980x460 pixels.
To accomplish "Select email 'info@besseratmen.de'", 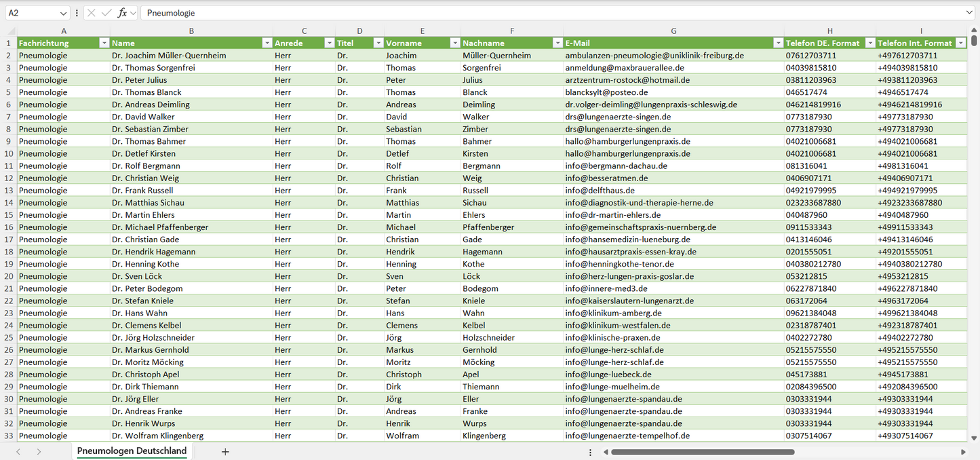I will [x=673, y=178].
